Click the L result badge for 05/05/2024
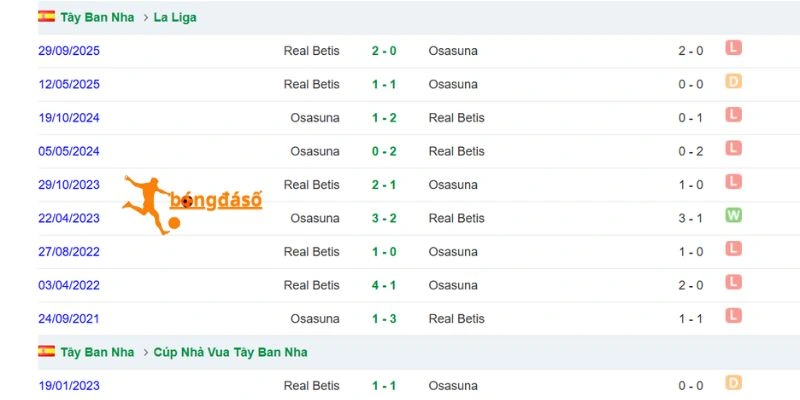 click(x=733, y=148)
